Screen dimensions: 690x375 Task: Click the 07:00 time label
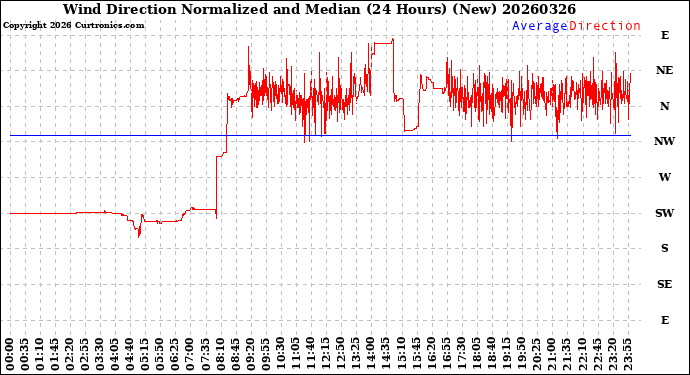(190, 355)
